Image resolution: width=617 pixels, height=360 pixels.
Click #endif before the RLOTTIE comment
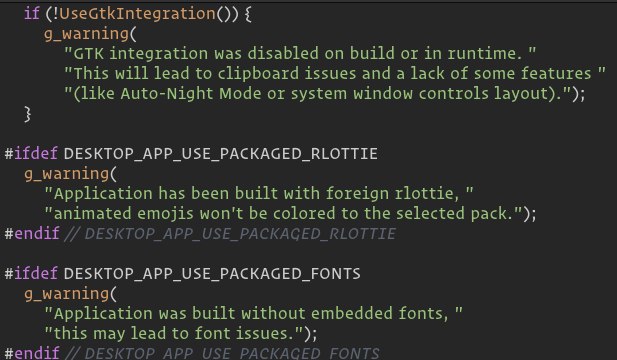32,234
